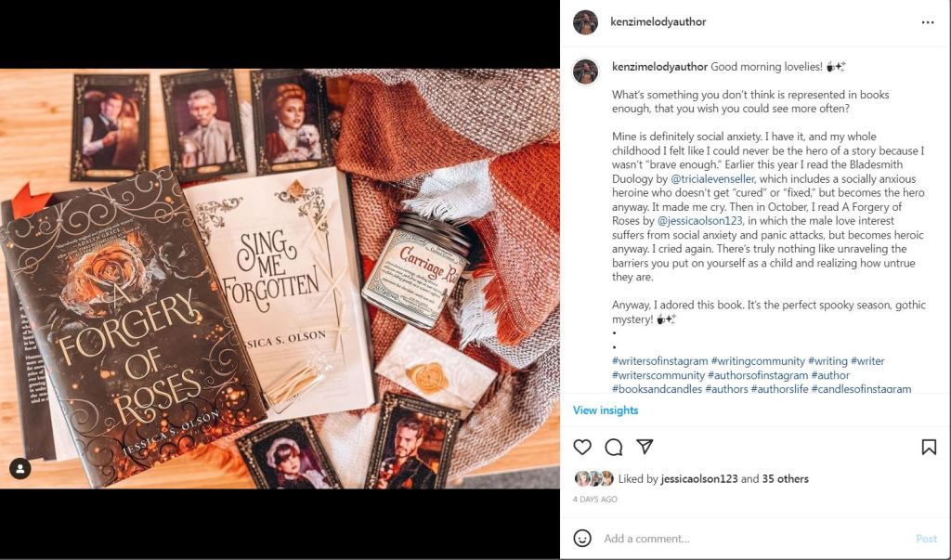Image resolution: width=951 pixels, height=560 pixels.
Task: Like the post with the heart icon
Action: coord(582,447)
